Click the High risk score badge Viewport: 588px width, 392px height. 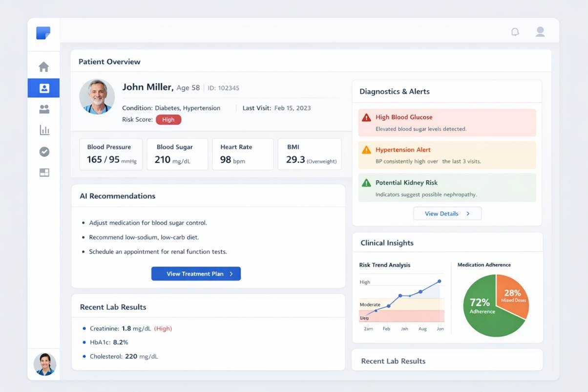click(168, 120)
